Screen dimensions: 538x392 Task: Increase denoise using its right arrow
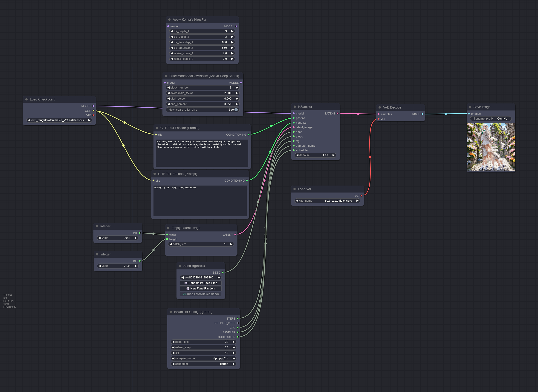click(334, 155)
